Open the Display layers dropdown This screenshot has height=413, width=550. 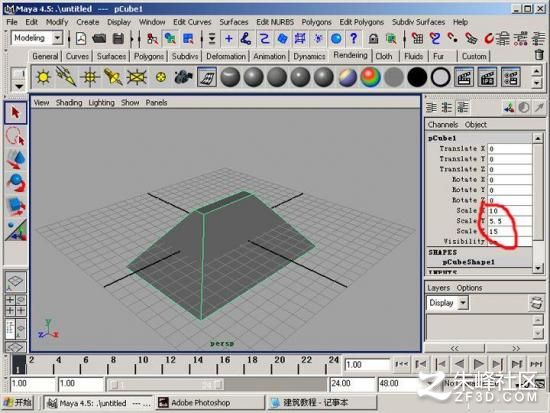coord(463,302)
